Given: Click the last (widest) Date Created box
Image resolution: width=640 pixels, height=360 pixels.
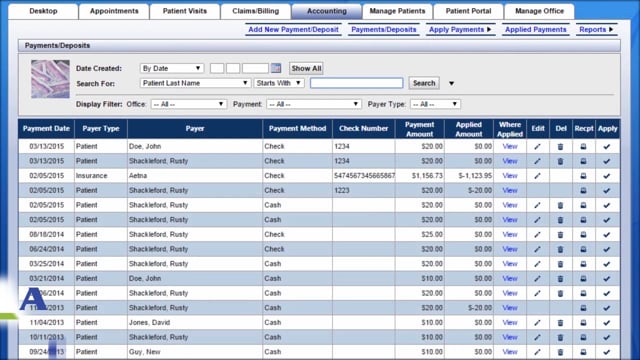Looking at the screenshot, I should (x=255, y=68).
